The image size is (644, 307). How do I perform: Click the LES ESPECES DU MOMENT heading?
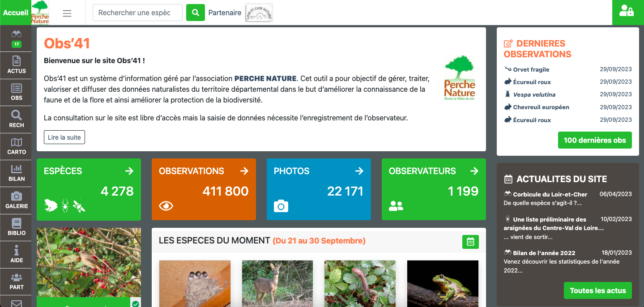click(x=214, y=240)
